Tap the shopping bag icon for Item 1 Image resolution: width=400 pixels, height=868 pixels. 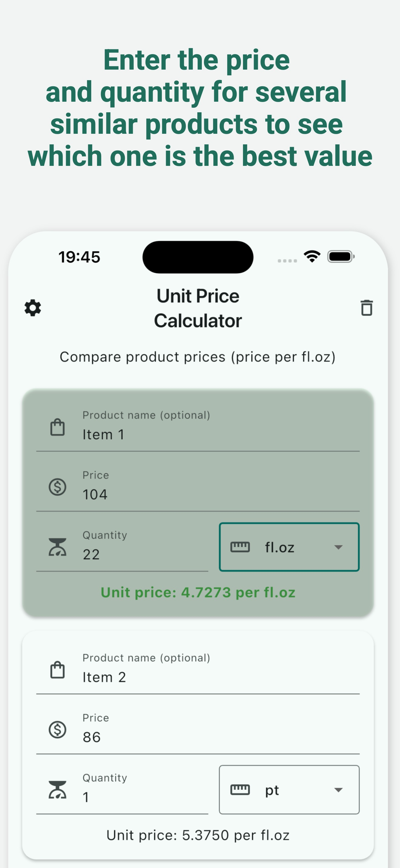coord(57,427)
